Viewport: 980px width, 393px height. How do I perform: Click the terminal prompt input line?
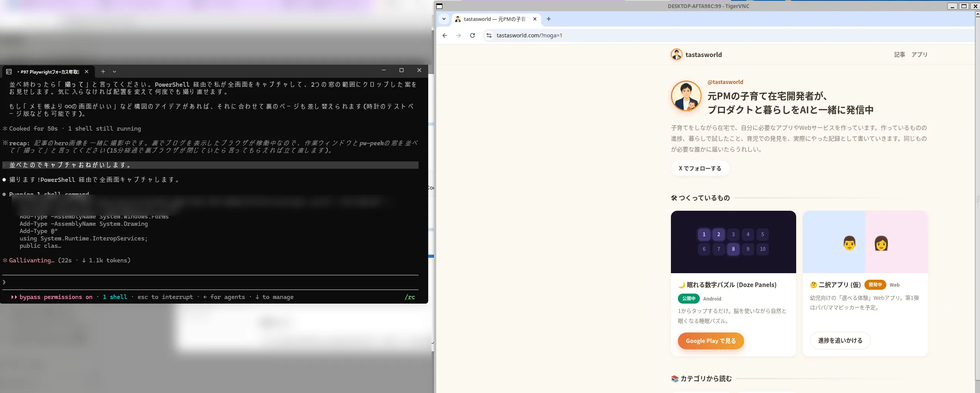pyautogui.click(x=210, y=282)
